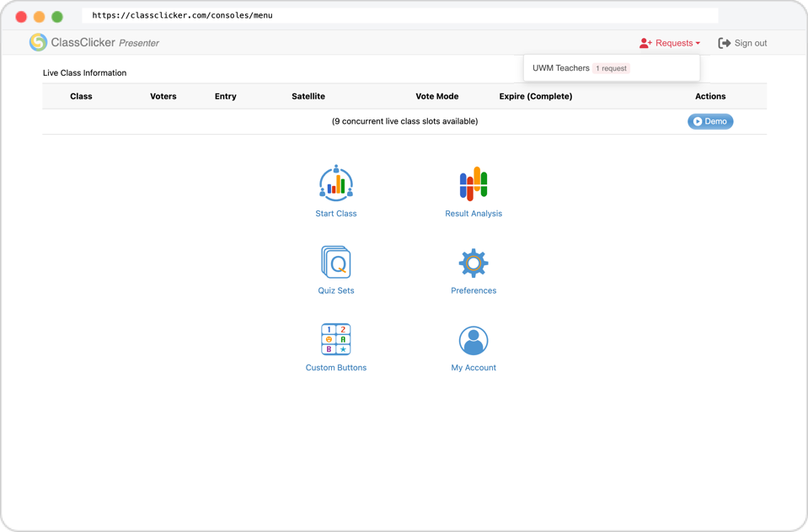
Task: Click the Result Analysis text link
Action: click(x=474, y=214)
